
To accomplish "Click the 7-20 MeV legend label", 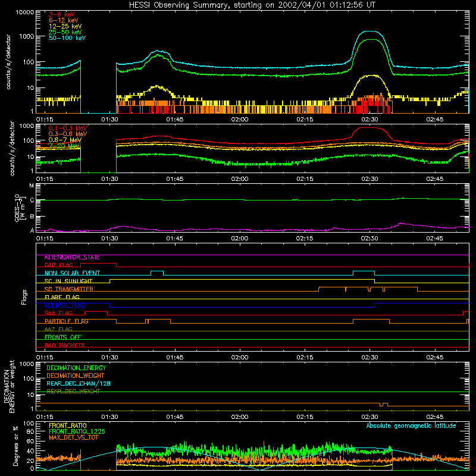I will pos(64,146).
